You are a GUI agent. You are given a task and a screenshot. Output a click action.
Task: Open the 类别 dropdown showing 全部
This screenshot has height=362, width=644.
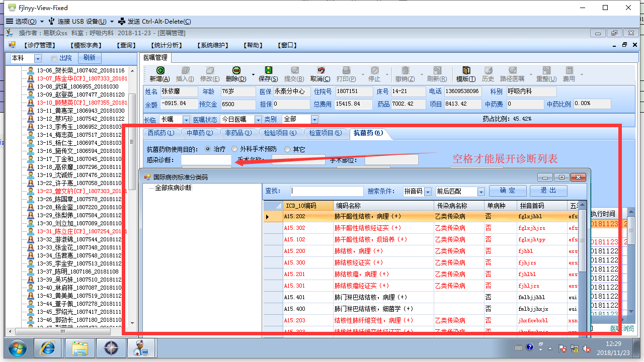point(314,120)
